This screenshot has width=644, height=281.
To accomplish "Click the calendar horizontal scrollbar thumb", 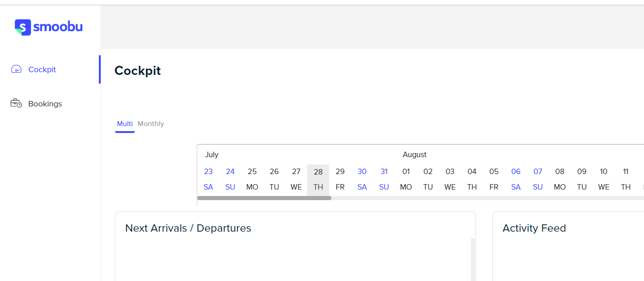I will [264, 198].
